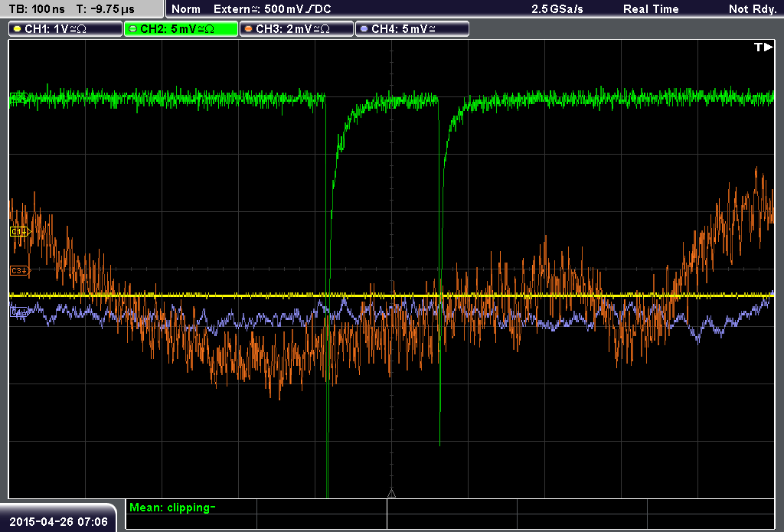The width and height of the screenshot is (784, 532).
Task: Select the CH2: 5mV channel tab
Action: (x=181, y=29)
